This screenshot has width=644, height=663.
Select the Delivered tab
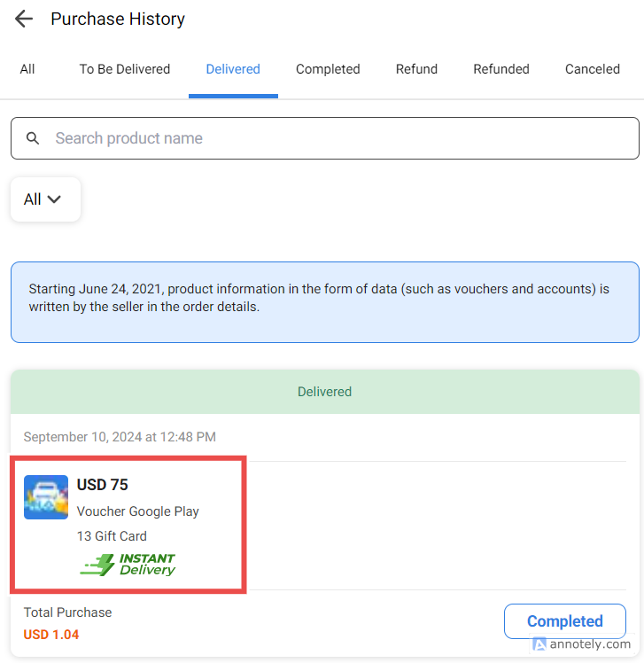pos(233,69)
